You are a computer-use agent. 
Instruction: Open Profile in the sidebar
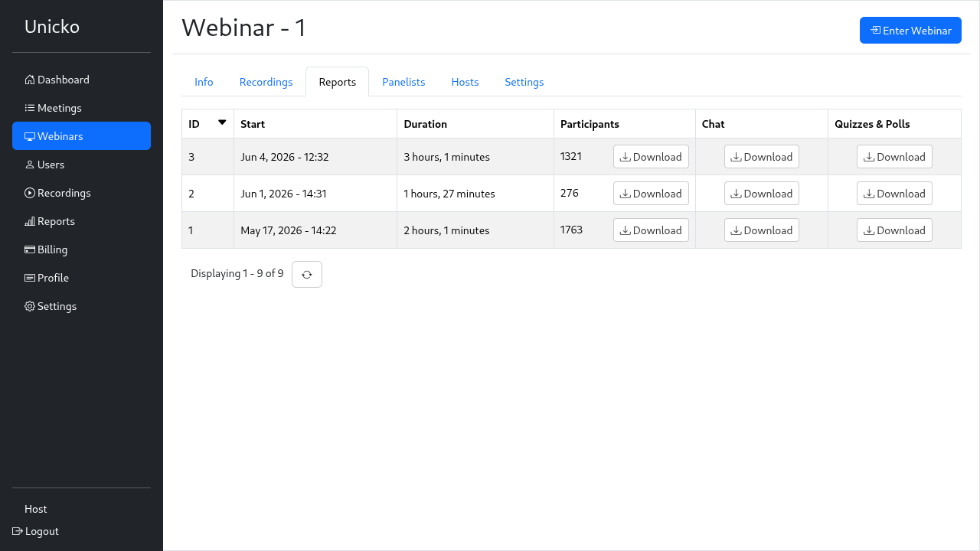coord(81,278)
